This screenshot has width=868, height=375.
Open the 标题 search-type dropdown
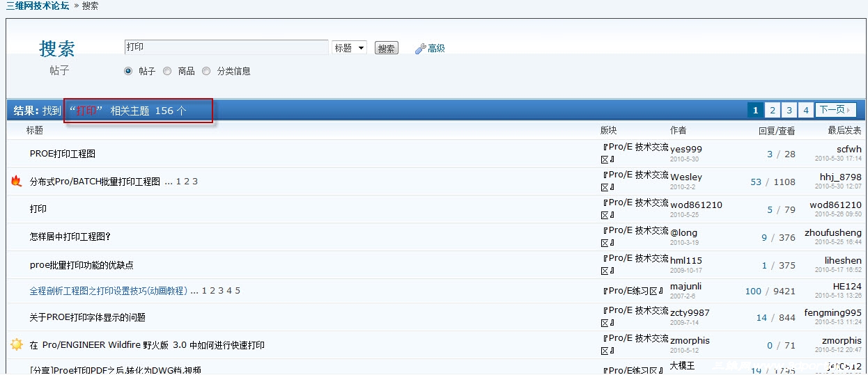(x=349, y=48)
